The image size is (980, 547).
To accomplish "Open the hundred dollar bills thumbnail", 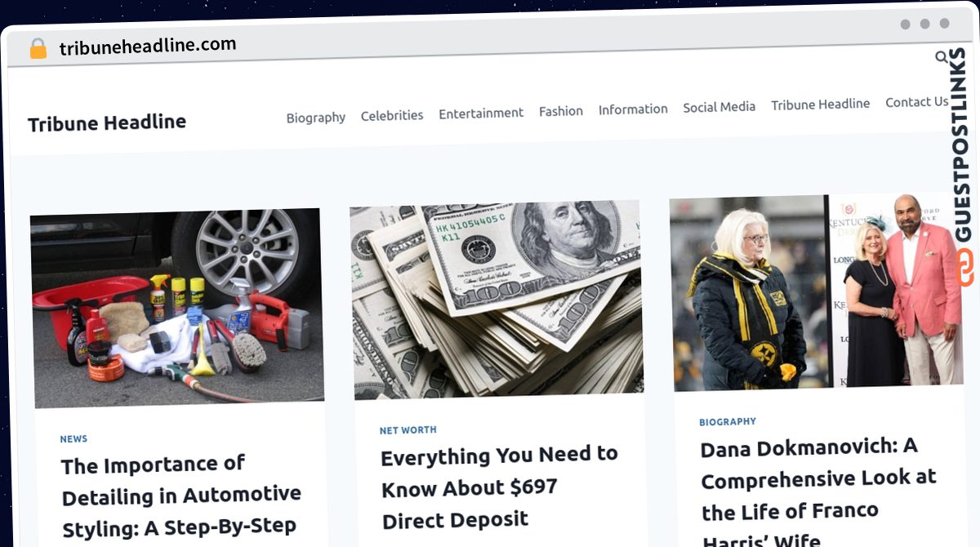I will click(x=497, y=300).
